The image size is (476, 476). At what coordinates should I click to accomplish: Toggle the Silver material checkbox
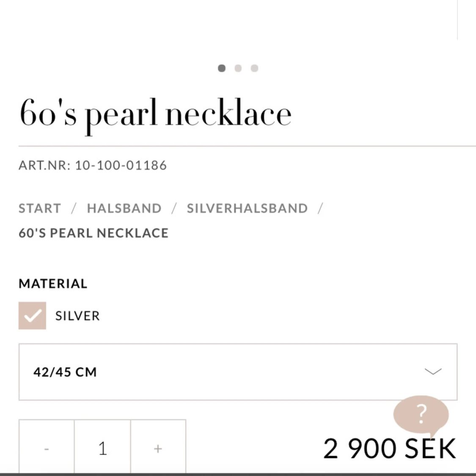coord(32,315)
